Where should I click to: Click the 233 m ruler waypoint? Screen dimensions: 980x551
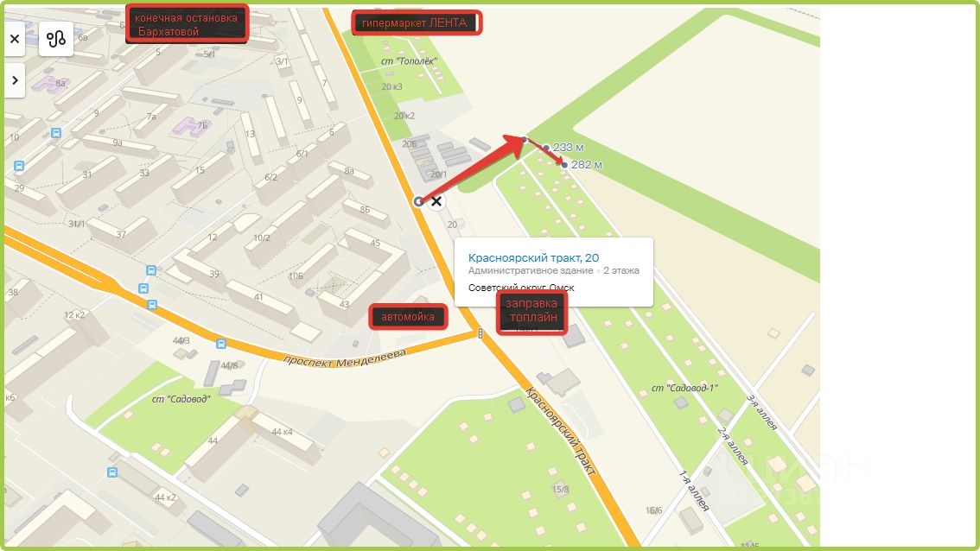pyautogui.click(x=546, y=148)
